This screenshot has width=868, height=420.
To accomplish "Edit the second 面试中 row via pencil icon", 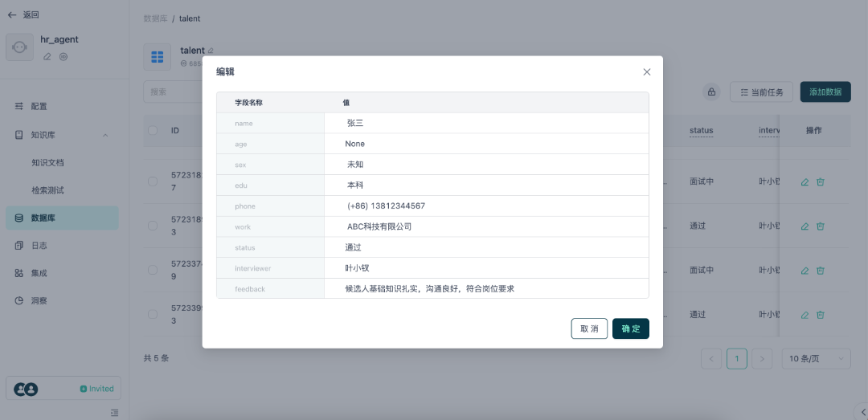I will pyautogui.click(x=805, y=271).
